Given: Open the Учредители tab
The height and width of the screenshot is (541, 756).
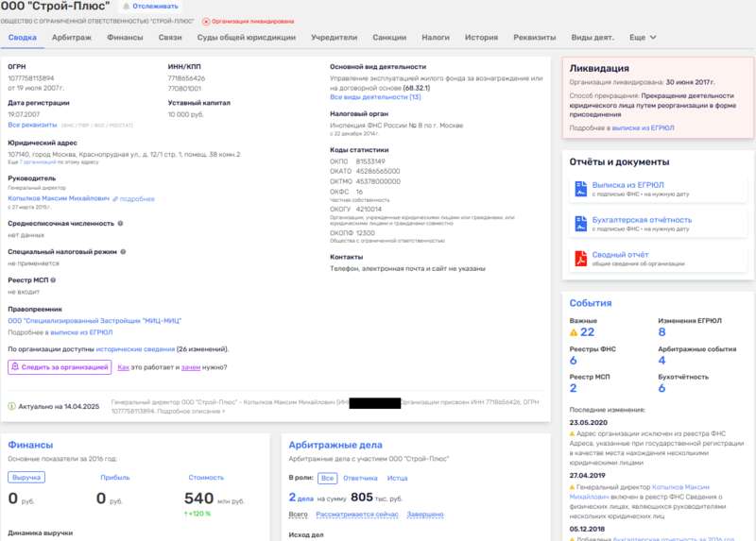Looking at the screenshot, I should [334, 38].
